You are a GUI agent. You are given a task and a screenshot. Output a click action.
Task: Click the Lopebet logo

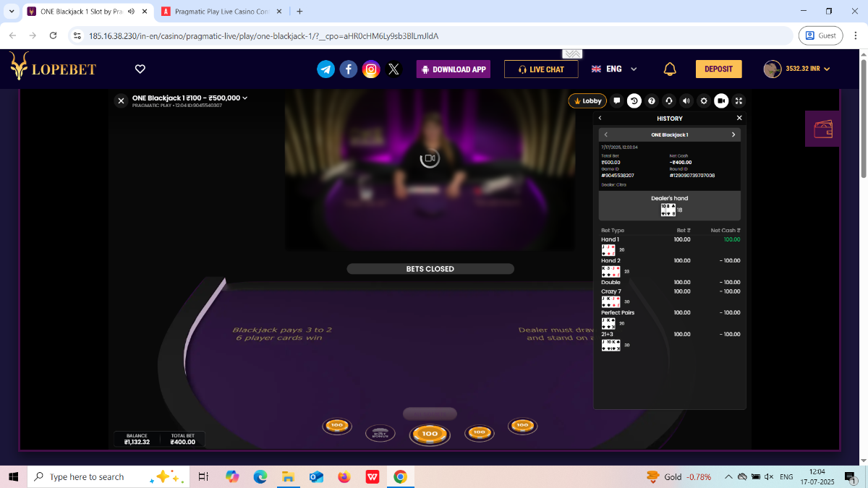pyautogui.click(x=53, y=67)
